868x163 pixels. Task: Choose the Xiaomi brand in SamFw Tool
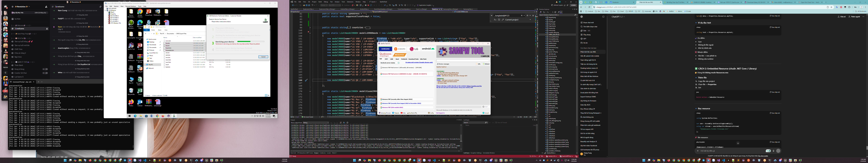click(400, 49)
